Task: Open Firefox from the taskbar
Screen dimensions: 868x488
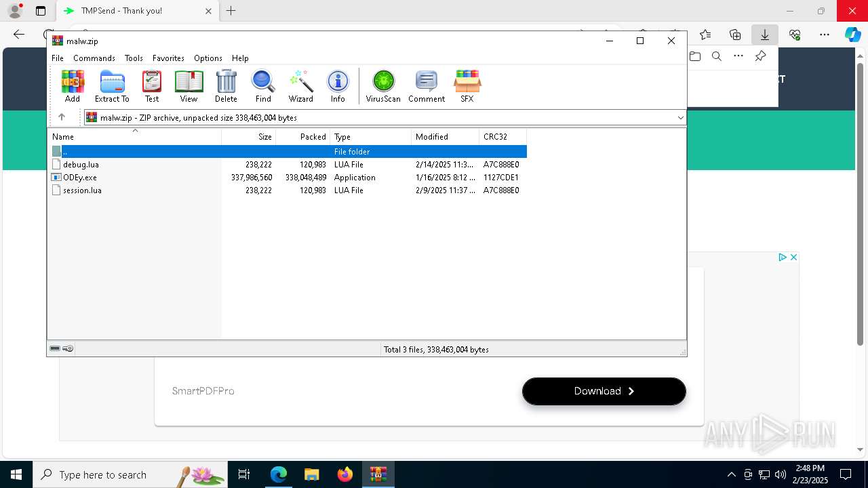Action: [x=345, y=474]
